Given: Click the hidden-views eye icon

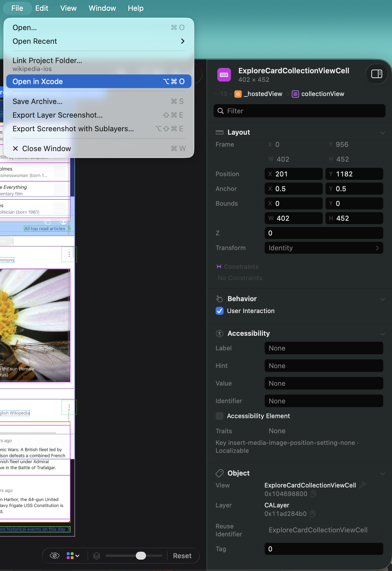Looking at the screenshot, I should pyautogui.click(x=55, y=556).
